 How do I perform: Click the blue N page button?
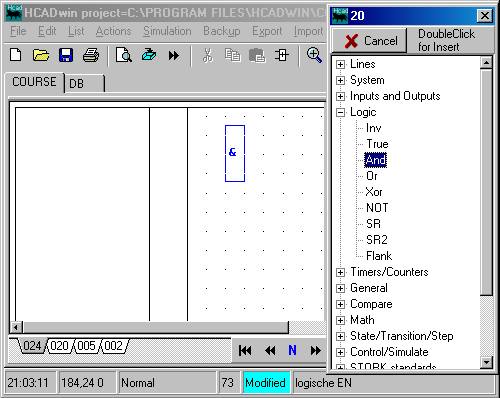click(x=292, y=350)
